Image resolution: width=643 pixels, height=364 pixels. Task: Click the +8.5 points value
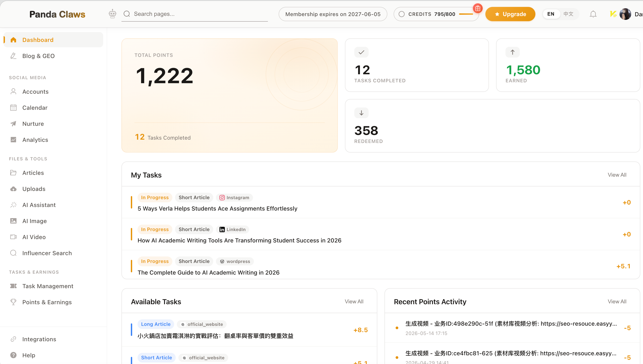click(x=361, y=330)
